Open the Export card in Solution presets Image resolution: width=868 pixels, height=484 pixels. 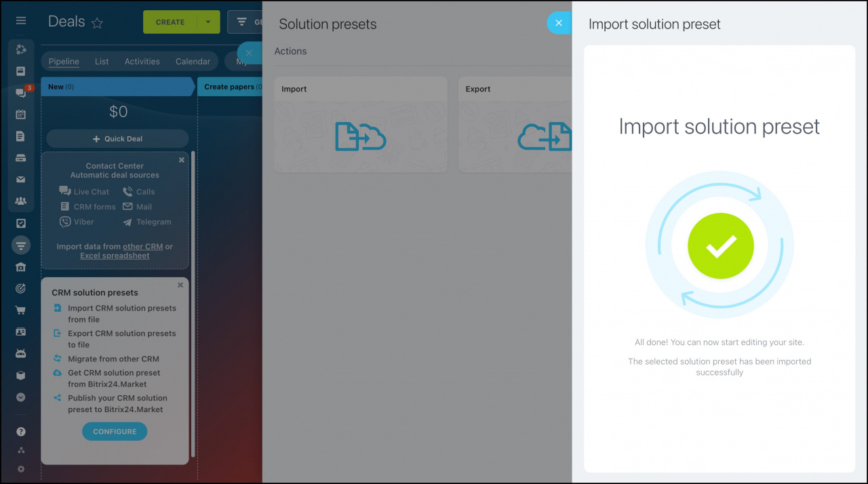[515, 124]
